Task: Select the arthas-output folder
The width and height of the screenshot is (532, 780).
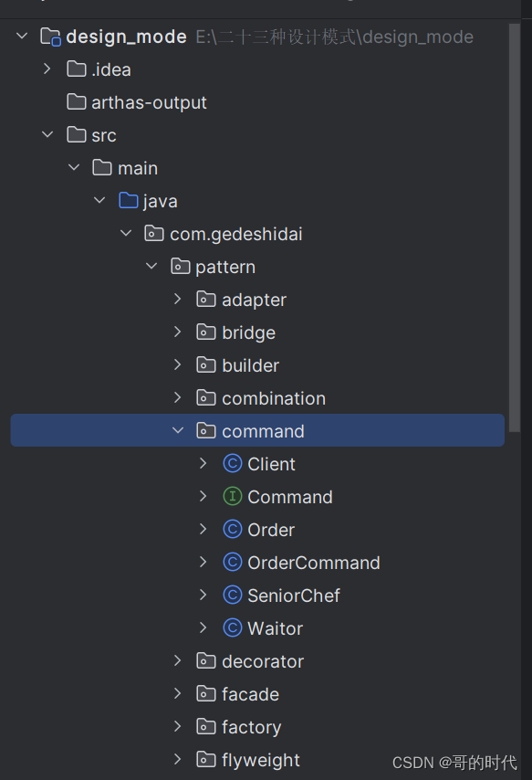Action: pos(137,102)
